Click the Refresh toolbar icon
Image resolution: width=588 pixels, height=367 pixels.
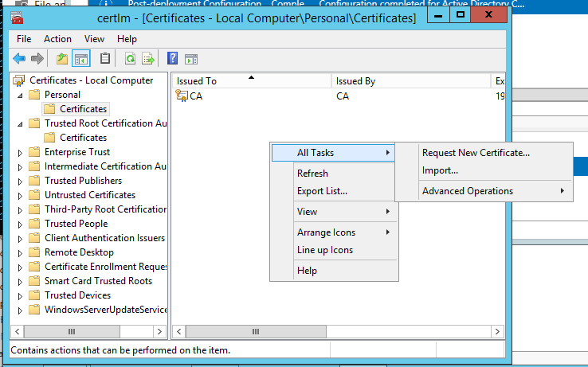[130, 59]
